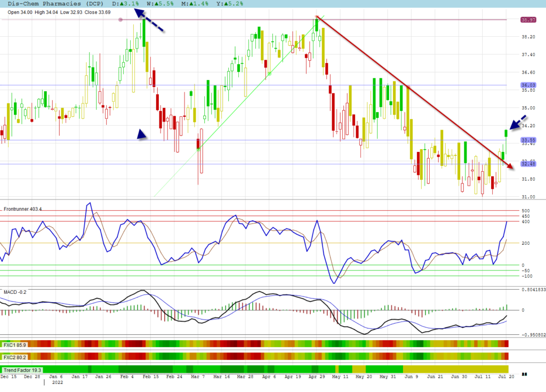Click the Mar 28 date on the time axis
The image size is (546, 392).
[245, 377]
